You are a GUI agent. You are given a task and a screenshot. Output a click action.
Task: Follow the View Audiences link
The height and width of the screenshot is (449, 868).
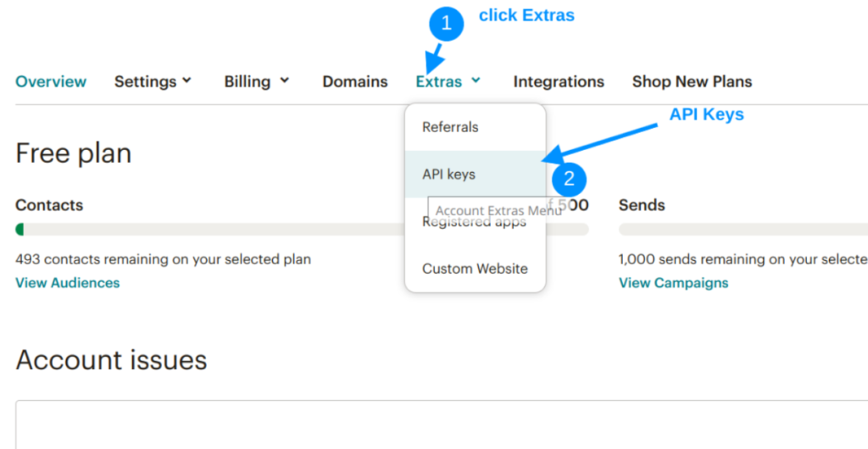68,283
